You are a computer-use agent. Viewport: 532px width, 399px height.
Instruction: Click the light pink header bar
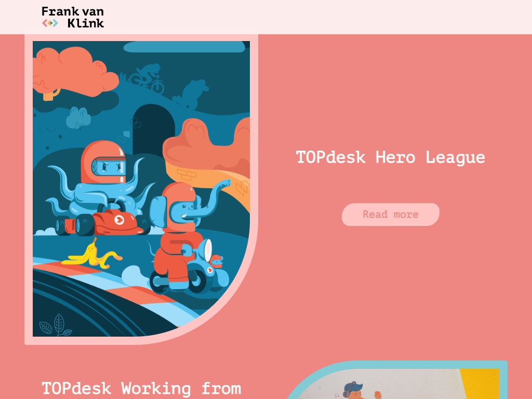[266, 17]
